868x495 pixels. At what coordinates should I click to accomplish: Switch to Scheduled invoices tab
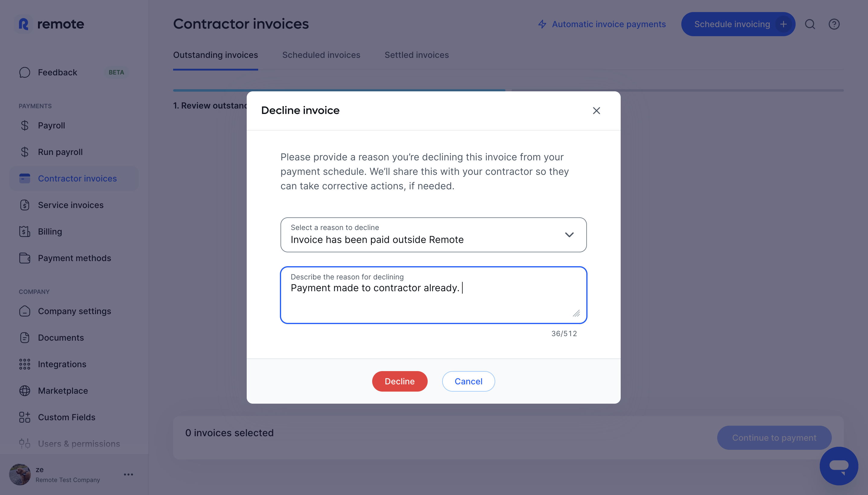coord(321,55)
